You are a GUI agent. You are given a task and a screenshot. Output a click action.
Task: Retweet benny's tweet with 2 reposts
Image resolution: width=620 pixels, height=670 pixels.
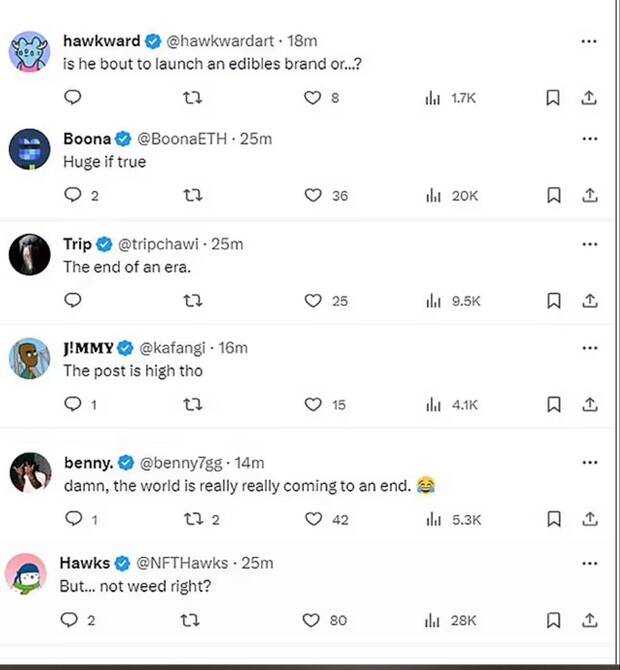tap(193, 519)
